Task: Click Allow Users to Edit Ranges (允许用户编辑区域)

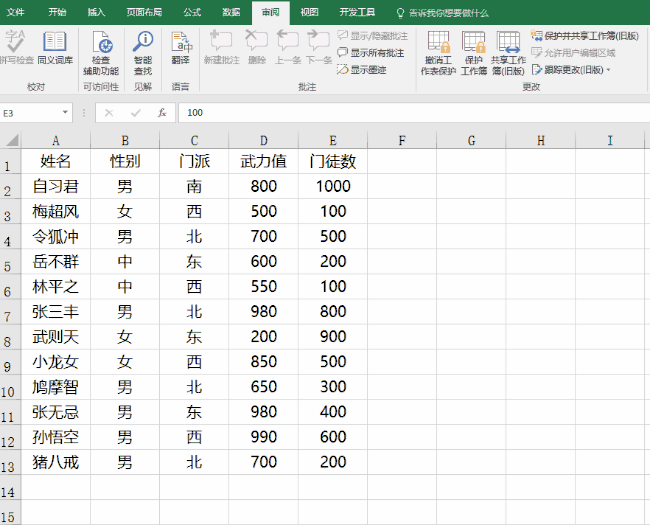Action: tap(573, 53)
